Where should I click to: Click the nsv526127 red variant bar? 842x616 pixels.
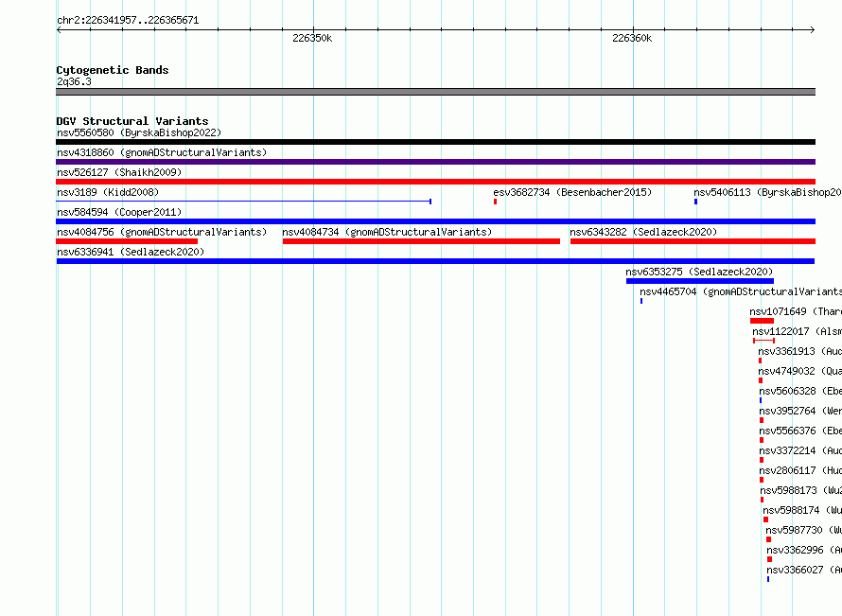[x=435, y=182]
